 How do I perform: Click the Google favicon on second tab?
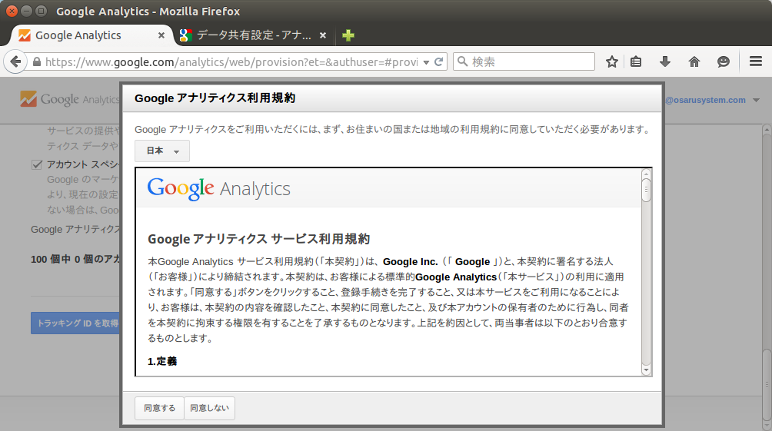186,35
